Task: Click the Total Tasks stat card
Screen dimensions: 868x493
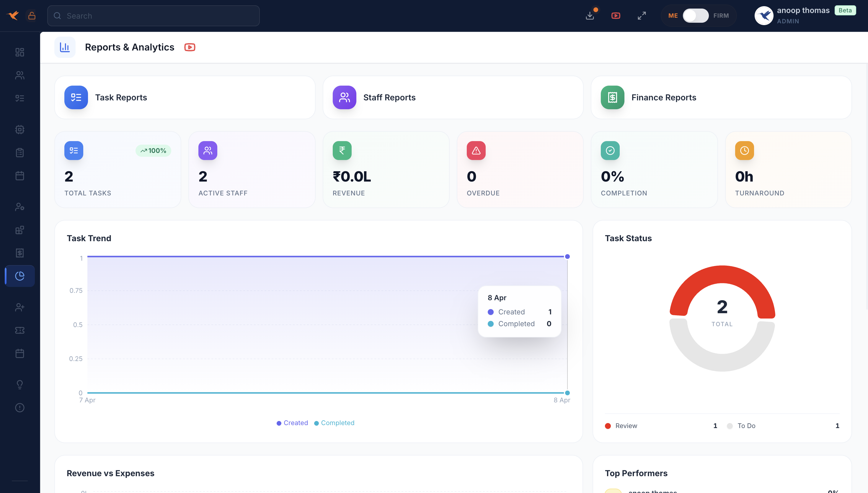Action: (118, 169)
